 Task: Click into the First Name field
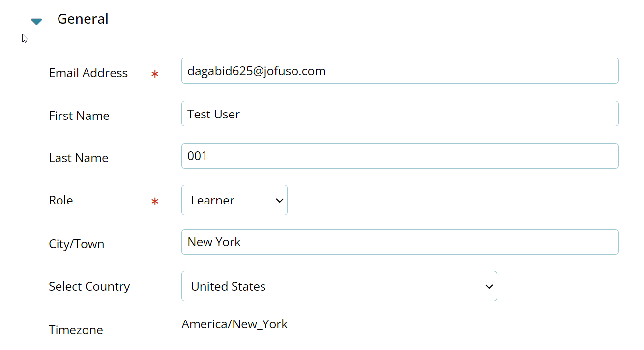tap(400, 114)
